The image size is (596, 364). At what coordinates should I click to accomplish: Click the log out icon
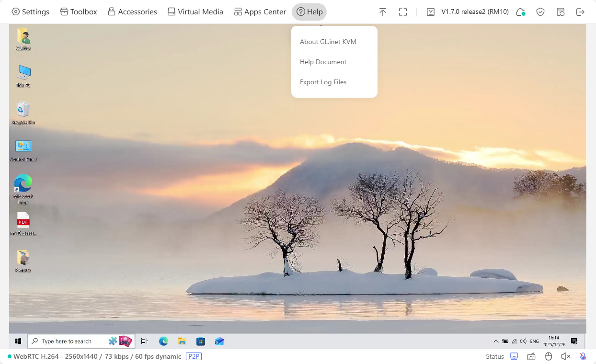(x=580, y=12)
